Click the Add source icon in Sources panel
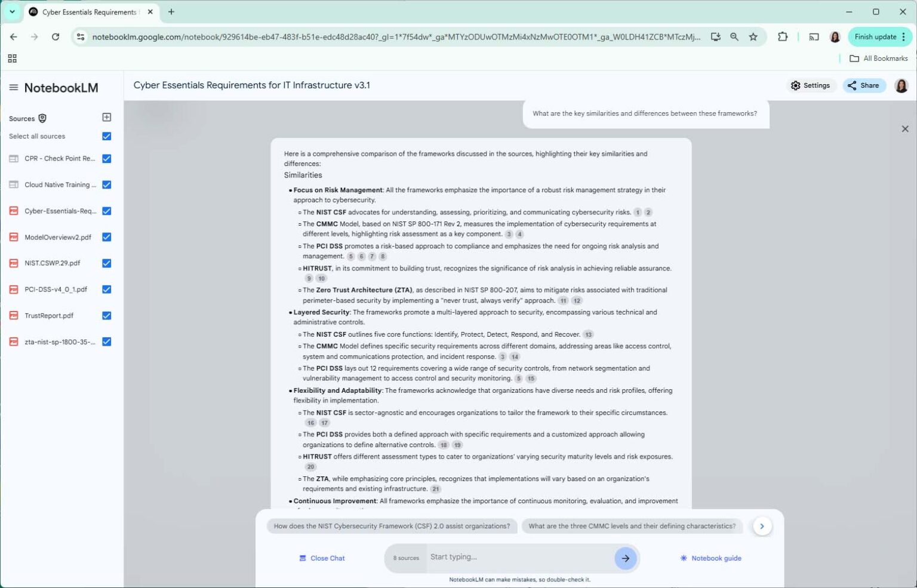Image resolution: width=917 pixels, height=588 pixels. pos(106,117)
